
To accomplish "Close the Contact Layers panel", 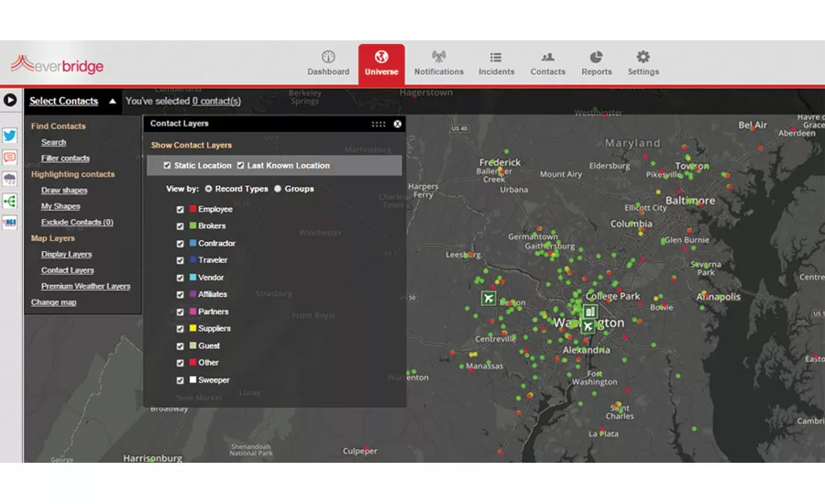I will 398,124.
